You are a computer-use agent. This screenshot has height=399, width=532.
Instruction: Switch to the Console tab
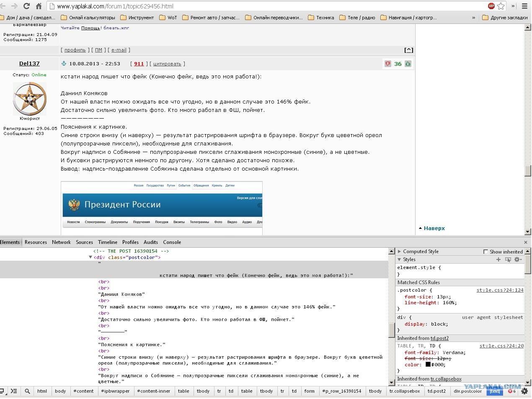click(x=172, y=242)
